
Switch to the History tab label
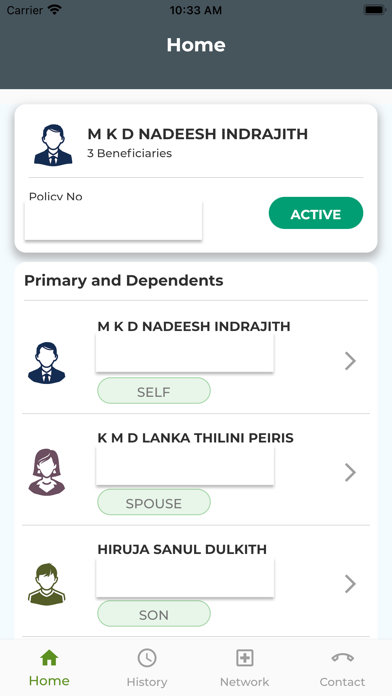(x=147, y=682)
